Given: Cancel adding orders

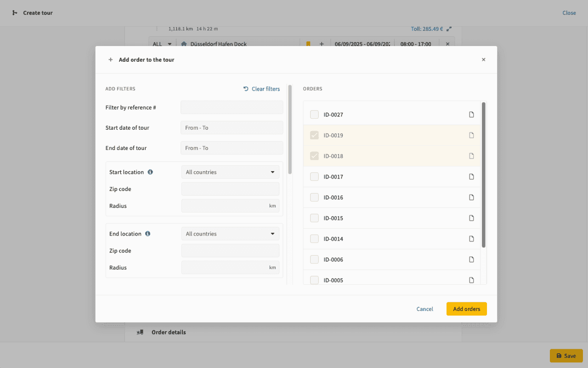Looking at the screenshot, I should (424, 309).
